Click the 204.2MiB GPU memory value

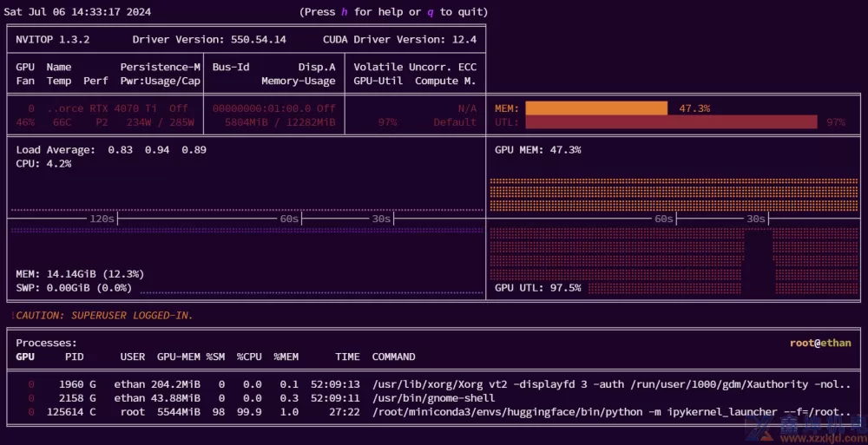(x=176, y=384)
